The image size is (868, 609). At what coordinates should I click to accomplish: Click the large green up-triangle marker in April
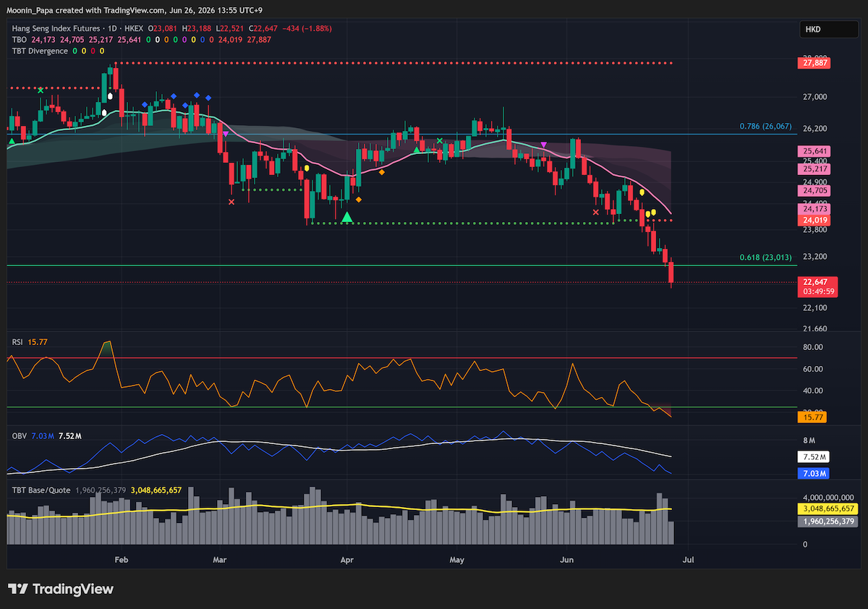click(x=347, y=217)
